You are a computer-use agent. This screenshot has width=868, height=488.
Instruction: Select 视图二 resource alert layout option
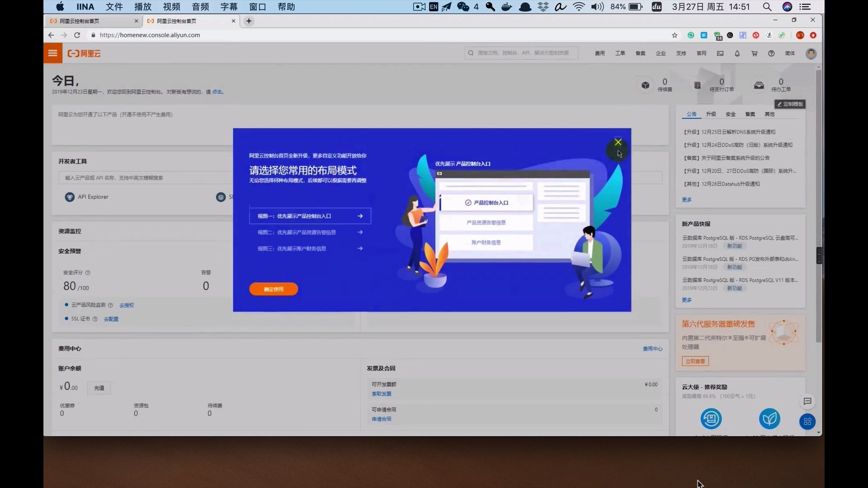coord(310,232)
